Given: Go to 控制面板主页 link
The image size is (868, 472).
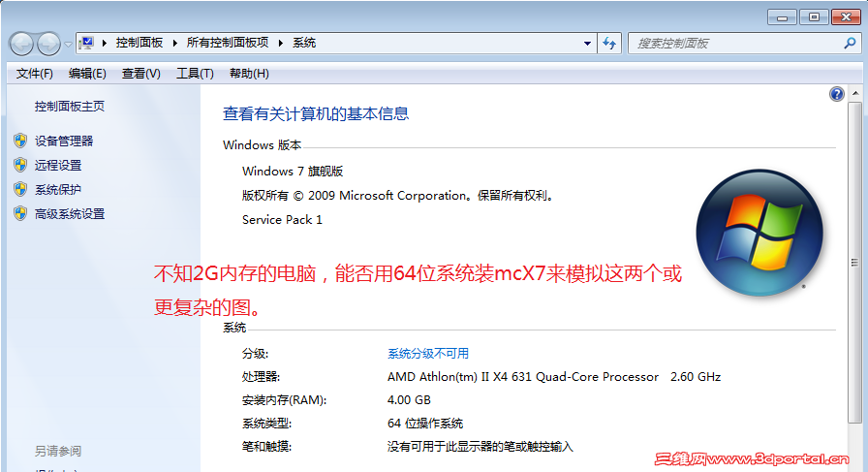Looking at the screenshot, I should point(69,107).
